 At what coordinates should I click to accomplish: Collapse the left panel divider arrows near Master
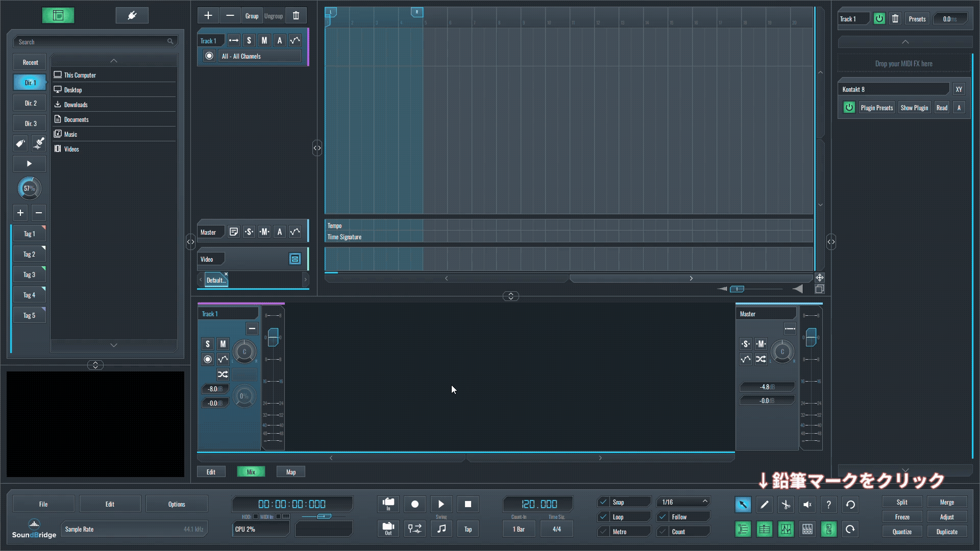(190, 242)
